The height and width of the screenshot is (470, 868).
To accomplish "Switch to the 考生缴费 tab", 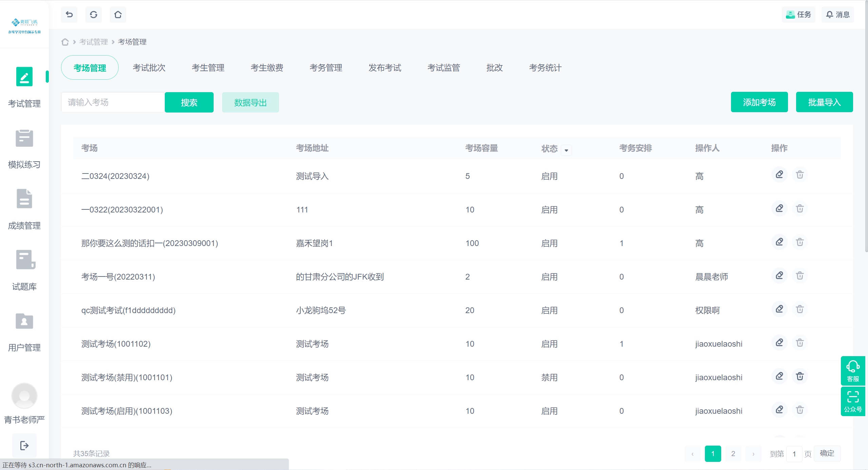I will (x=267, y=68).
